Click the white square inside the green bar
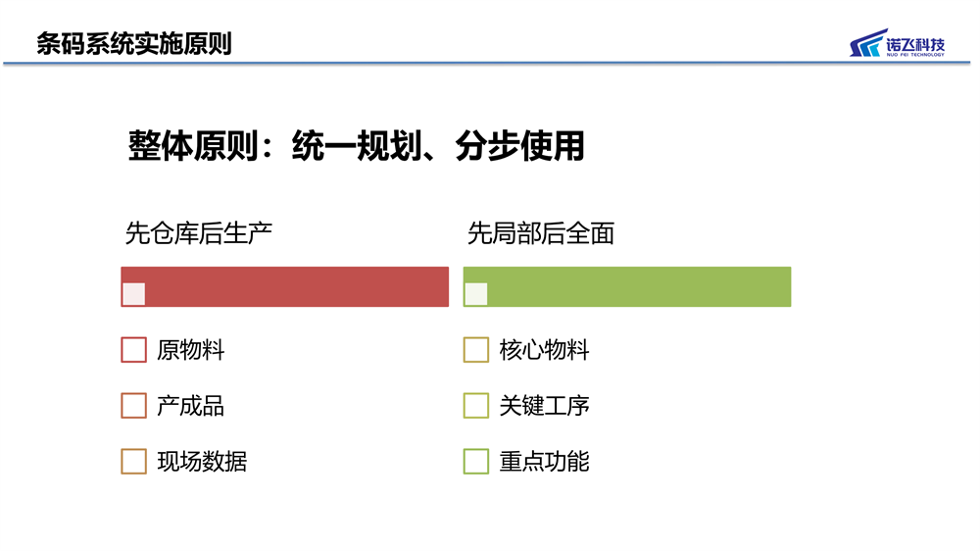Viewport: 980px width, 551px height. (476, 294)
